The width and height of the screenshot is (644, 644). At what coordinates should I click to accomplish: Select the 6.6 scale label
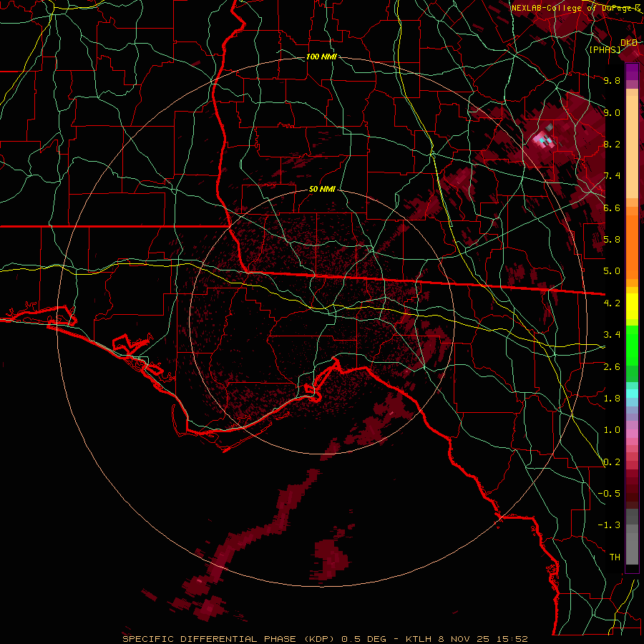pos(612,208)
